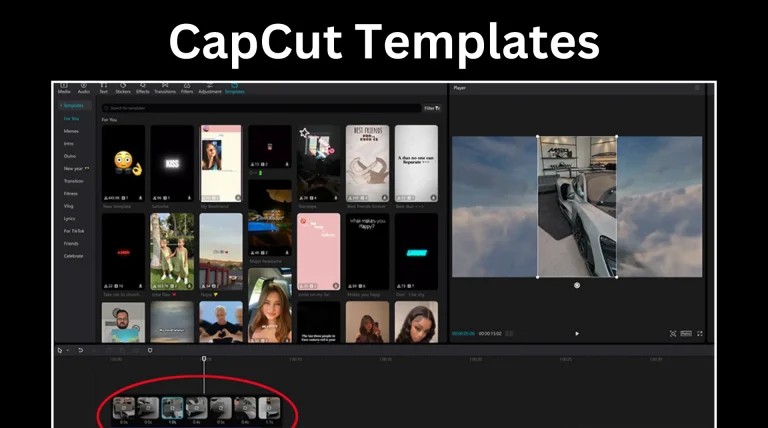
Task: Open the Best Friends Forever infinity template
Action: (367, 164)
